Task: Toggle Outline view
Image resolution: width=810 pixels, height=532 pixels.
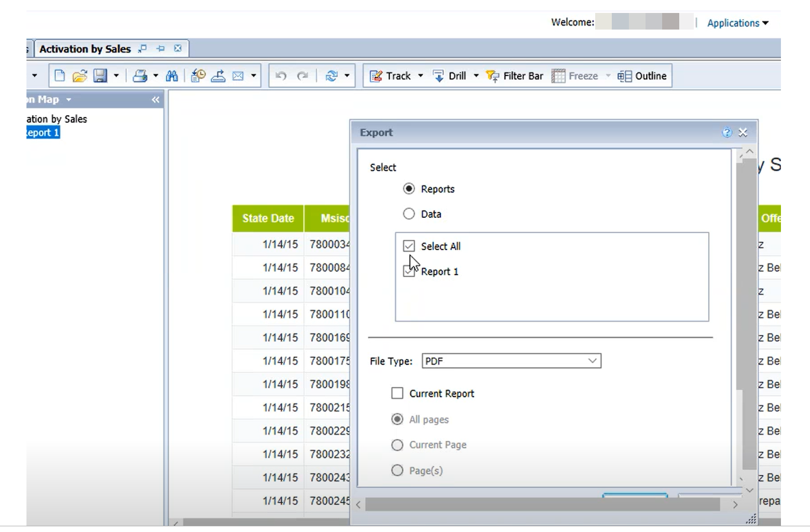Action: point(642,76)
